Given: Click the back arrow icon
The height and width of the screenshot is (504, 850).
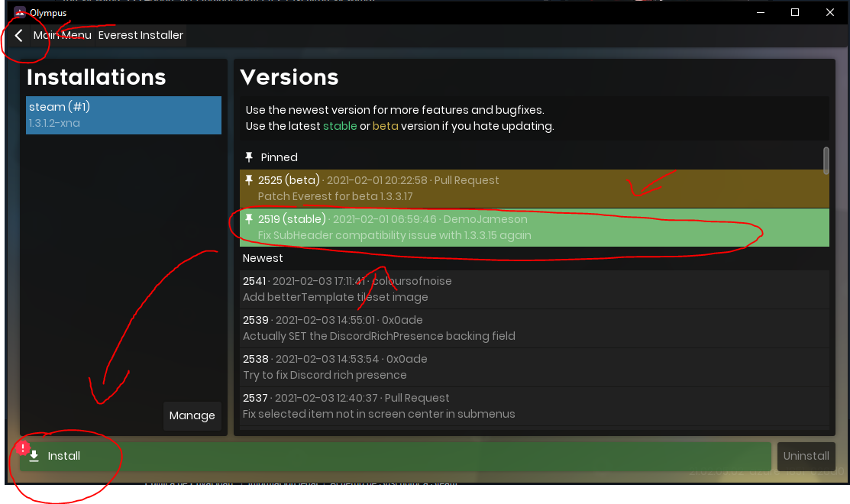Looking at the screenshot, I should tap(18, 35).
